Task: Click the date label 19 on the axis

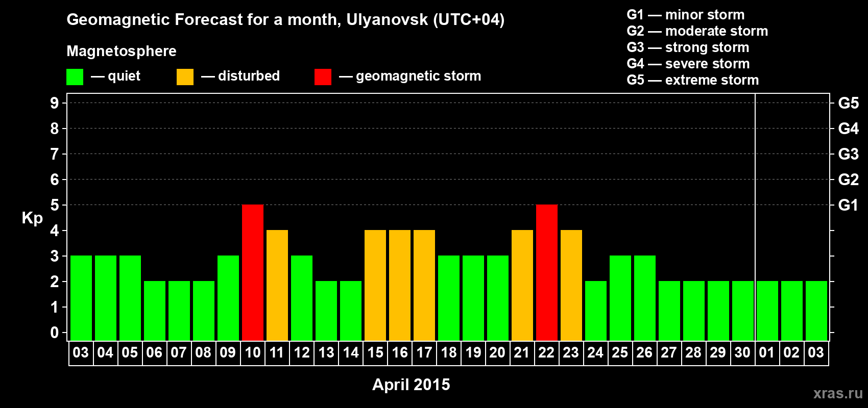Action: tap(473, 352)
